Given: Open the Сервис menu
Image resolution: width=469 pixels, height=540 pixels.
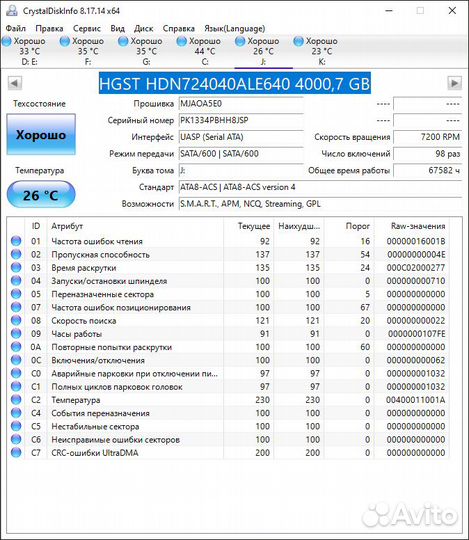Looking at the screenshot, I should point(87,28).
